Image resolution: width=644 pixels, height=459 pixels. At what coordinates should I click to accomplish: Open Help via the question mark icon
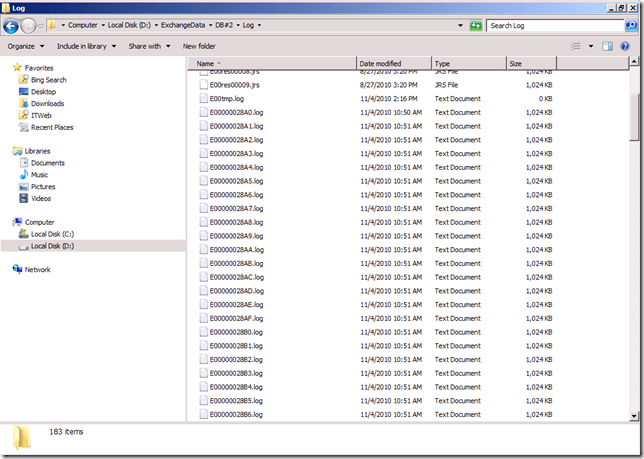click(625, 46)
